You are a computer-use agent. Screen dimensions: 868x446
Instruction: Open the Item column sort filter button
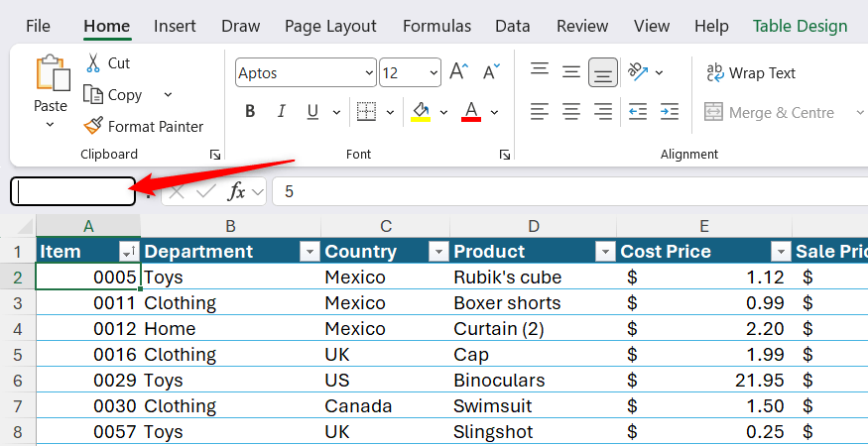click(128, 252)
